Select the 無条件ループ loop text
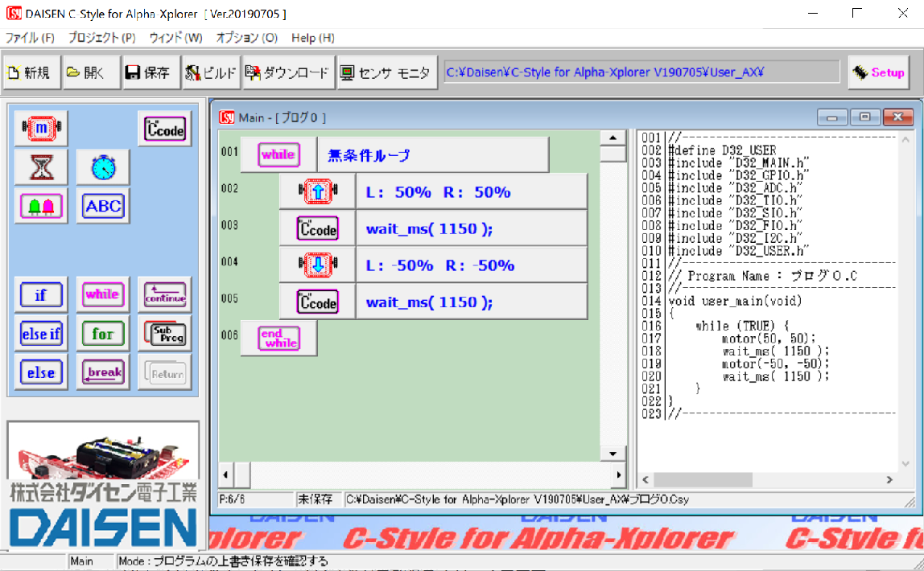The image size is (924, 571). coord(369,155)
